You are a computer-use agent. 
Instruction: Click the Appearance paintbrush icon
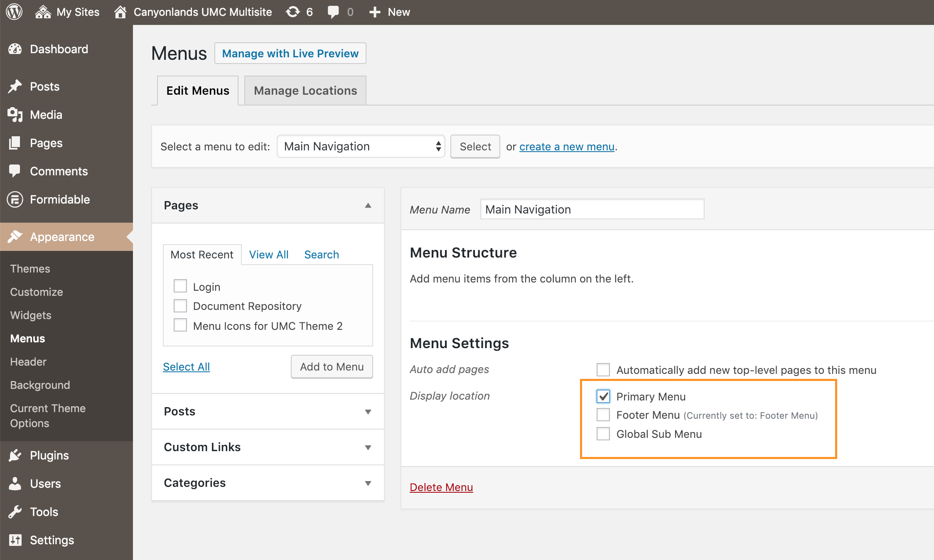click(x=15, y=237)
